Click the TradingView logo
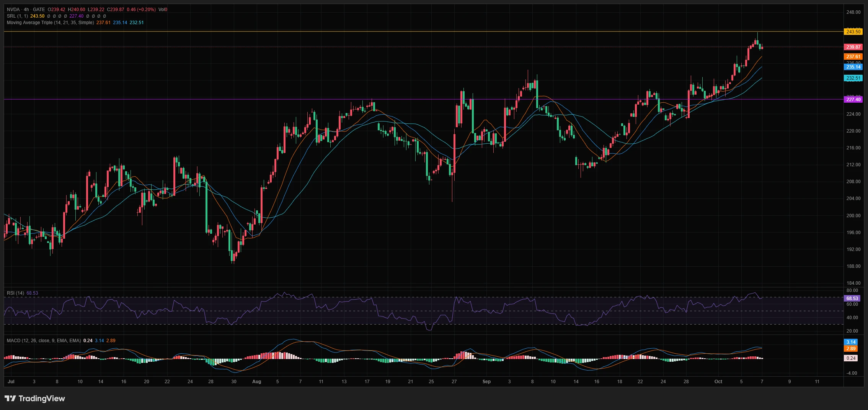The height and width of the screenshot is (410, 868). (35, 399)
